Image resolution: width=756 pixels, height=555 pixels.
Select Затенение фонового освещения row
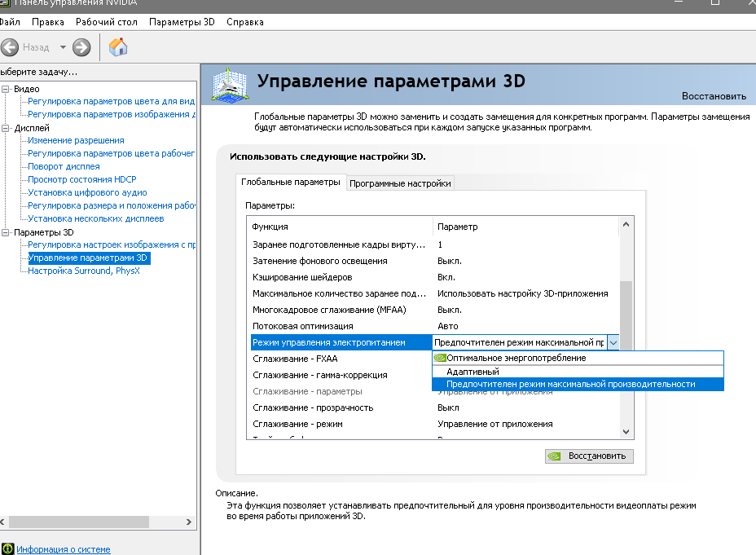click(434, 261)
